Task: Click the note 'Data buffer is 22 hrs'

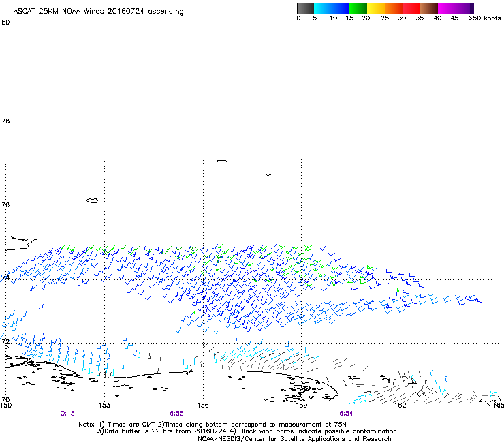Action: click(x=143, y=431)
